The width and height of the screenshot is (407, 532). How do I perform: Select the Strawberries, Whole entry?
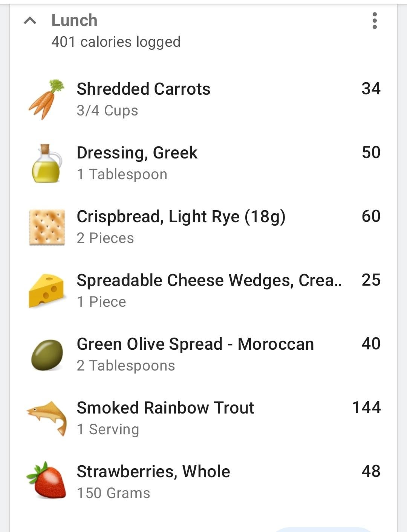pyautogui.click(x=153, y=472)
